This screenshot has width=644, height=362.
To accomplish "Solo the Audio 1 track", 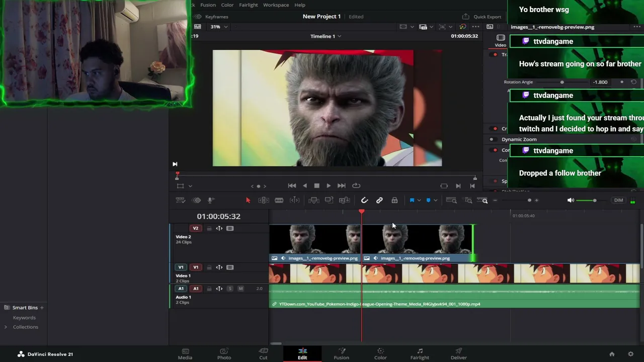I will [x=230, y=289].
